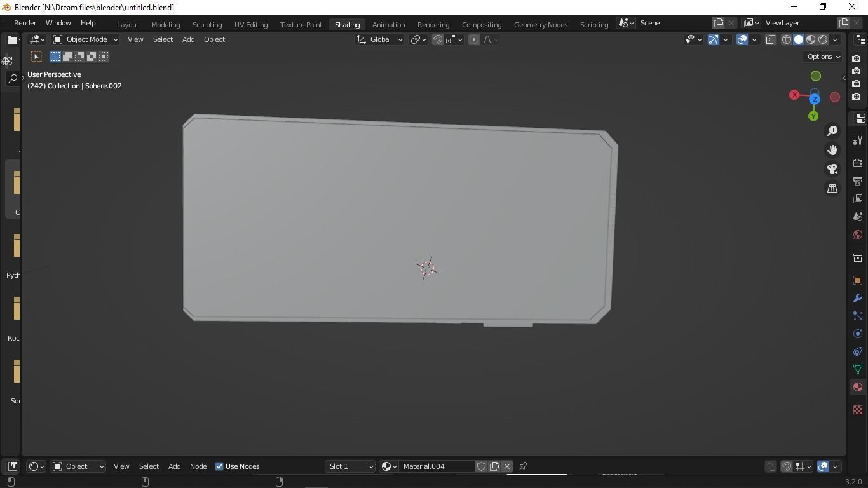This screenshot has width=868, height=488.
Task: Open the Physics properties tab
Action: 858,334
